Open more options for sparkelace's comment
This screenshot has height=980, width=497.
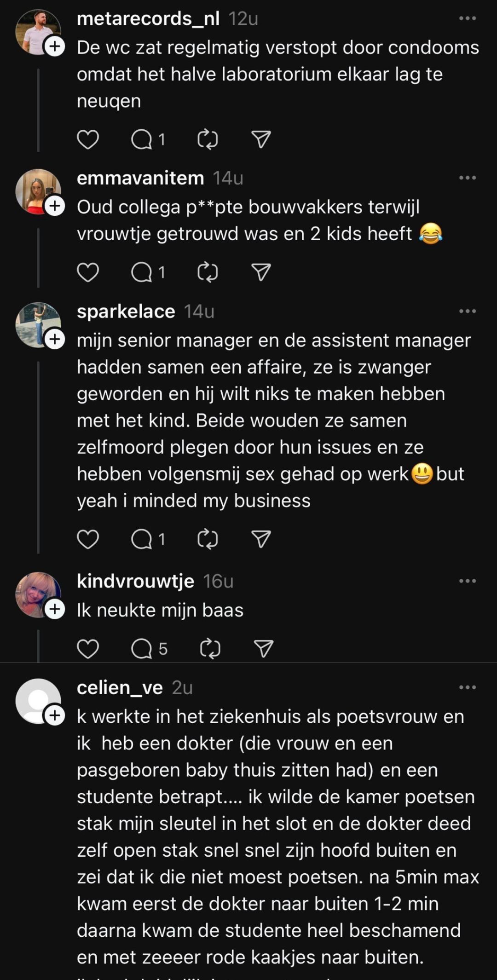468,311
